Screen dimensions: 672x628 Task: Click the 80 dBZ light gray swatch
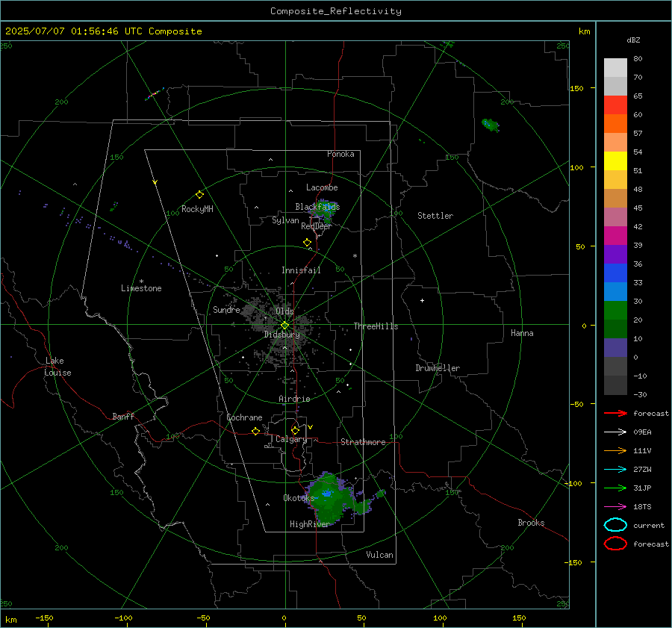click(615, 67)
